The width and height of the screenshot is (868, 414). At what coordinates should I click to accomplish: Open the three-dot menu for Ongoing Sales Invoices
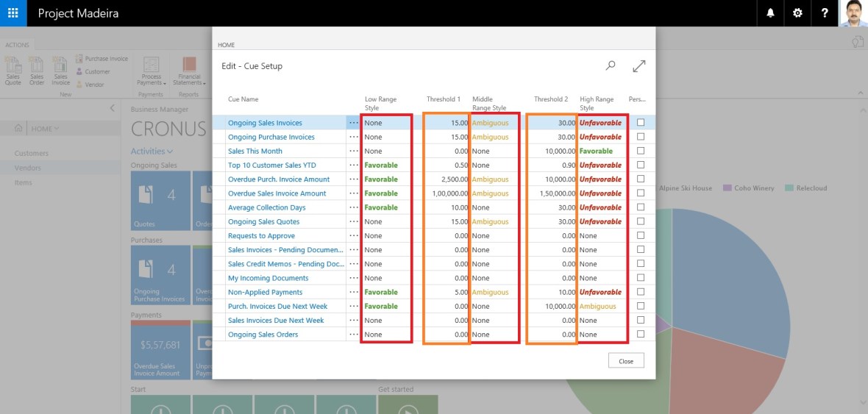[x=354, y=123]
